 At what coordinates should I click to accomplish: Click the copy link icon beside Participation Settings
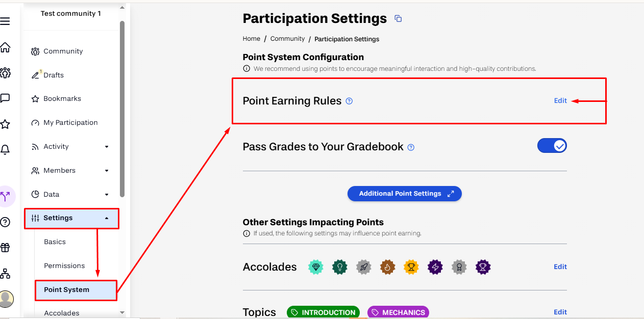(x=399, y=19)
